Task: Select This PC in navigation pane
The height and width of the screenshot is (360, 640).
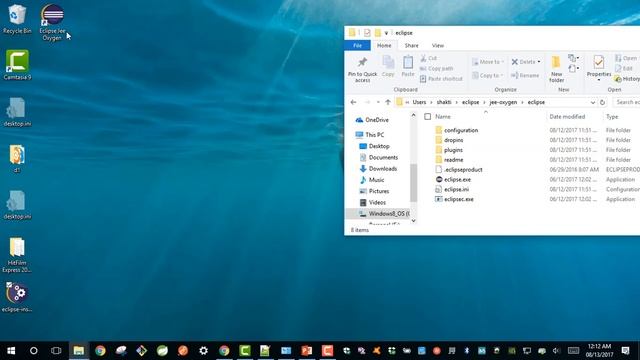Action: point(370,135)
